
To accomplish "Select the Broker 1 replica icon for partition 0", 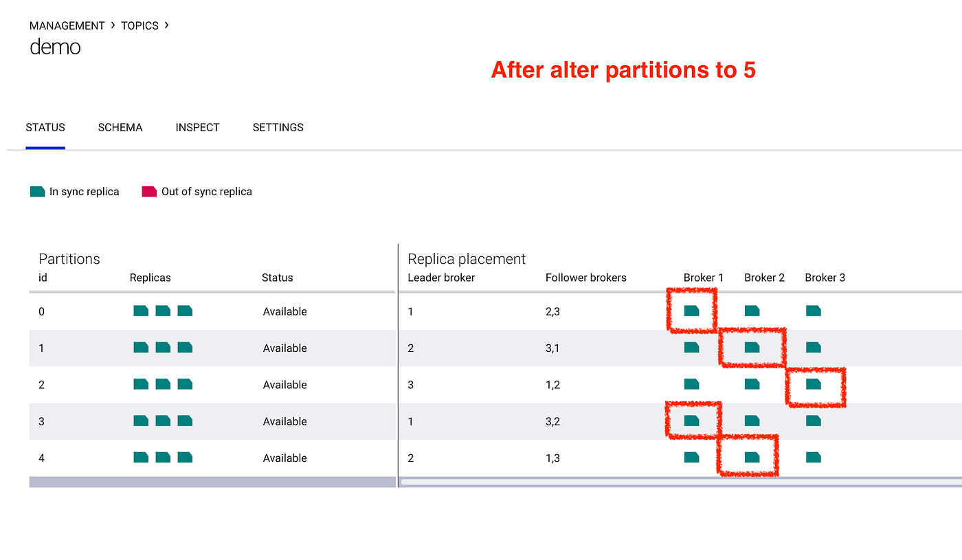I will [691, 311].
